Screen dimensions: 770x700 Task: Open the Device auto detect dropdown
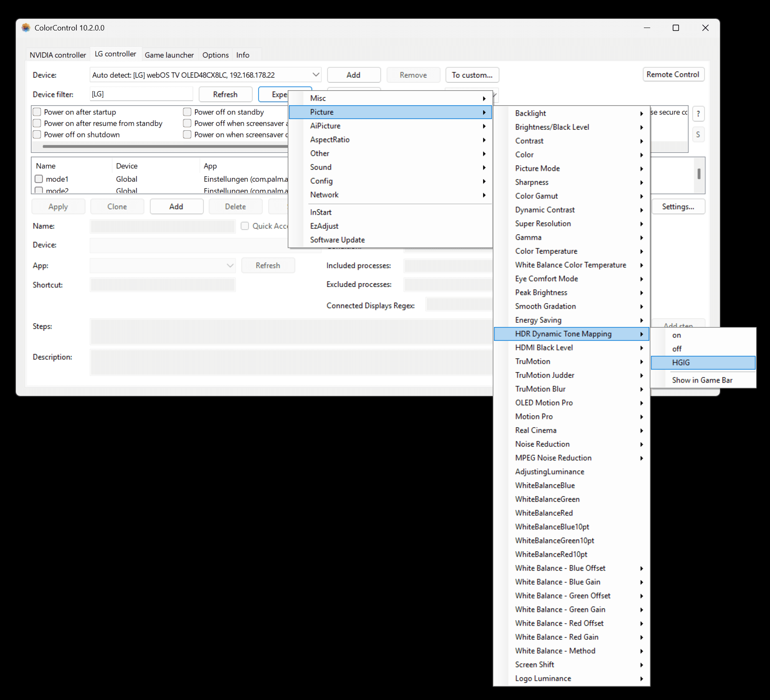pyautogui.click(x=205, y=75)
